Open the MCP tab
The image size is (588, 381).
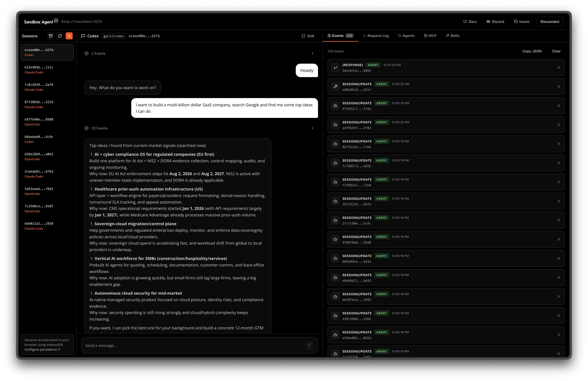click(x=430, y=36)
